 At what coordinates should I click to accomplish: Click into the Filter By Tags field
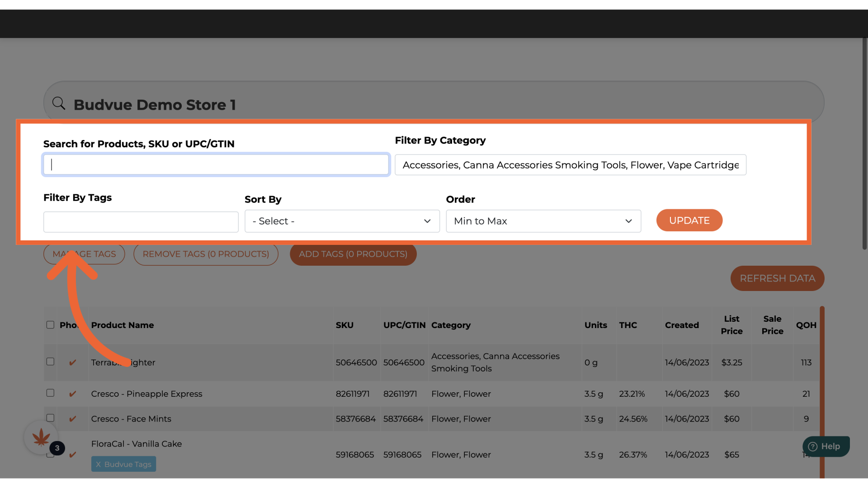point(141,222)
